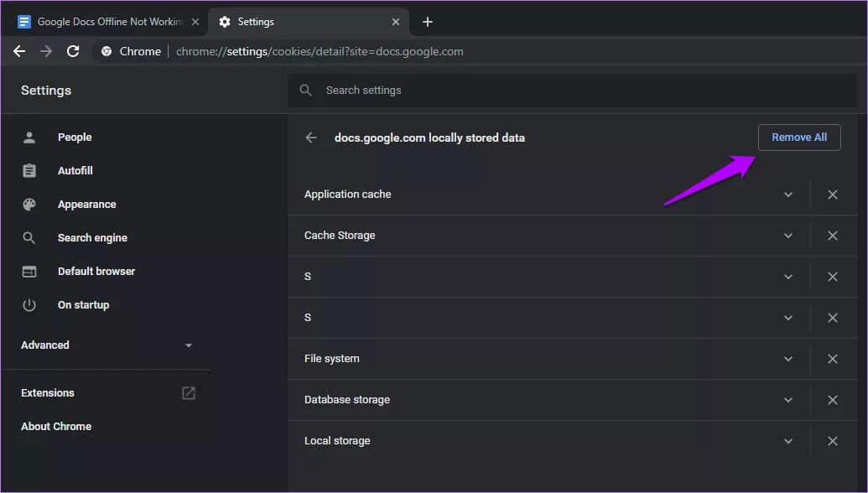Expand the File system details

(788, 359)
